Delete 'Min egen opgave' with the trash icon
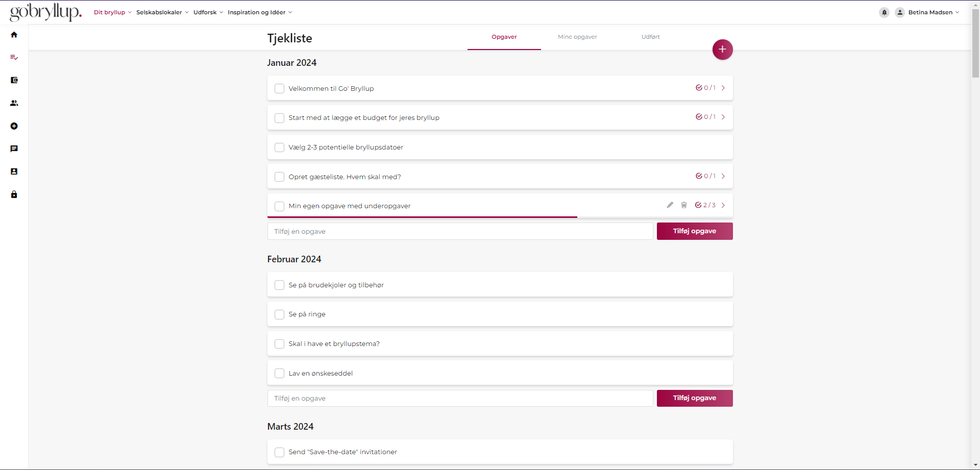The height and width of the screenshot is (470, 980). point(684,205)
